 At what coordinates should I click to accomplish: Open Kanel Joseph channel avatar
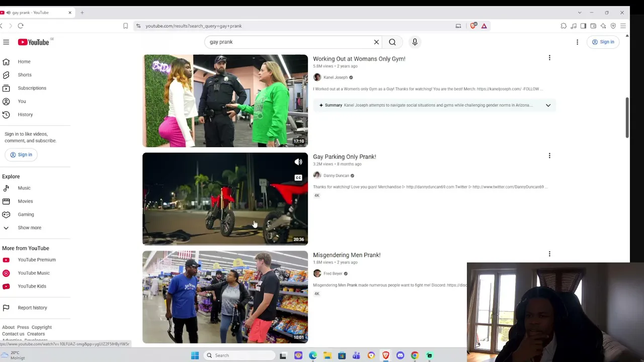[x=317, y=77]
